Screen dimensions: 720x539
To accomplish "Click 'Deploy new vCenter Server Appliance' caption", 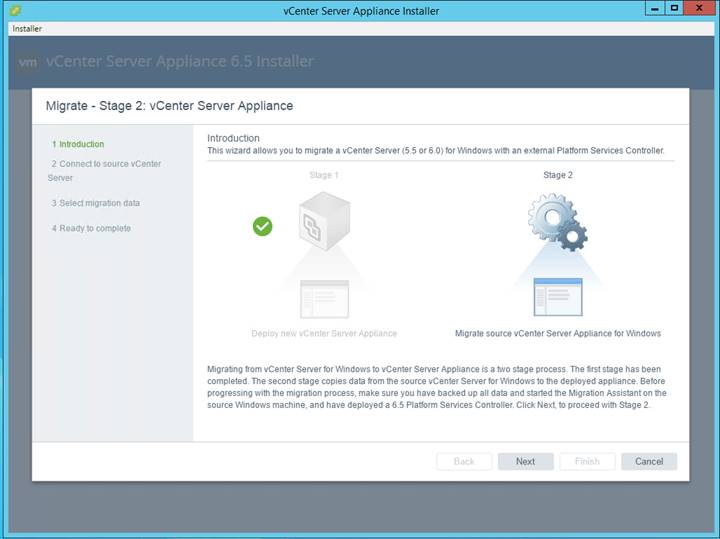I will (324, 333).
